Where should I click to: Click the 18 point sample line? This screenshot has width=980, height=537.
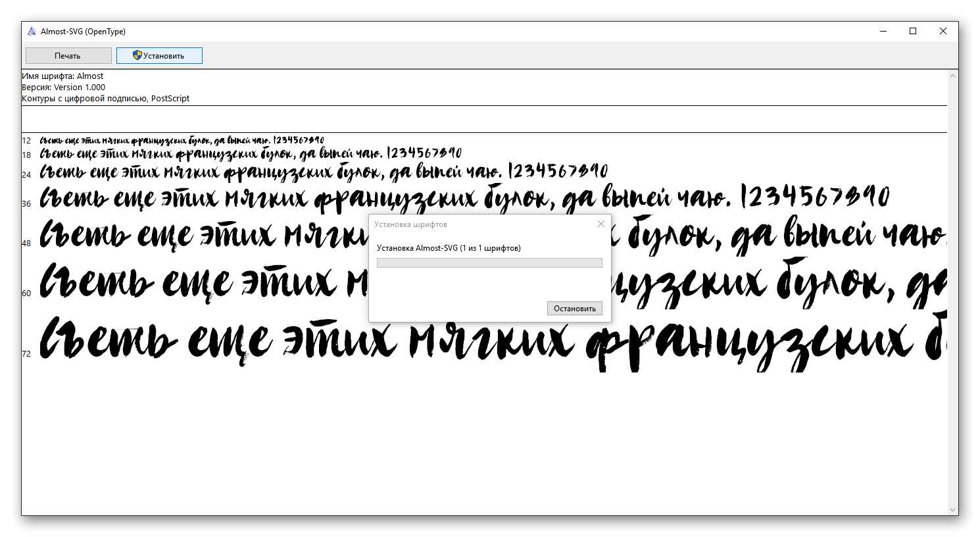click(x=251, y=154)
